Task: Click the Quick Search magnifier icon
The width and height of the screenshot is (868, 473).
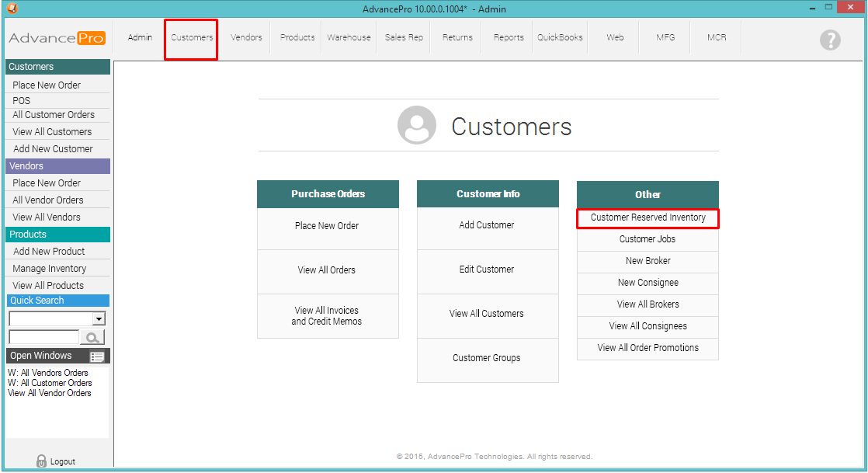Action: pos(93,337)
